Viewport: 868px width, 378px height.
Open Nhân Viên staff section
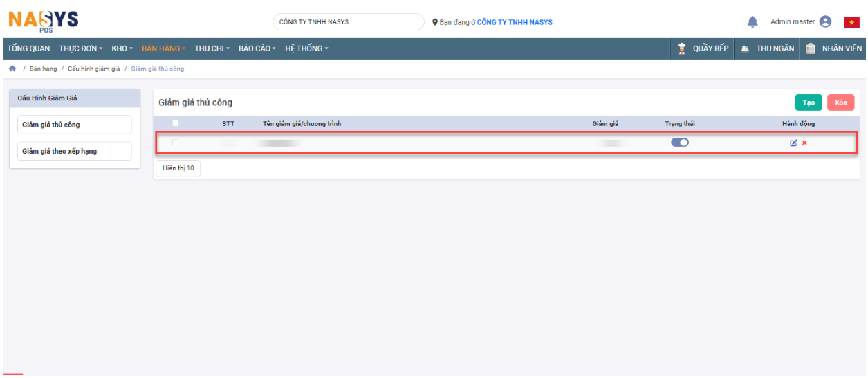pos(834,48)
